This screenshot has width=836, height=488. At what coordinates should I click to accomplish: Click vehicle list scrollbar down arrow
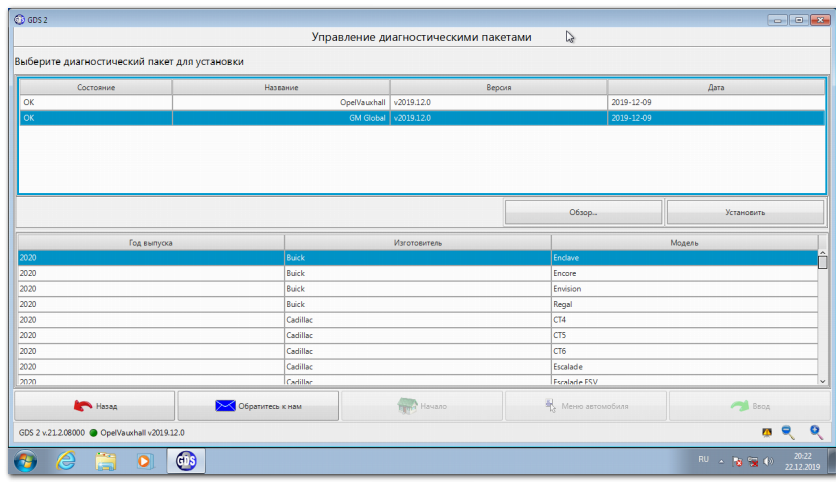pos(823,381)
